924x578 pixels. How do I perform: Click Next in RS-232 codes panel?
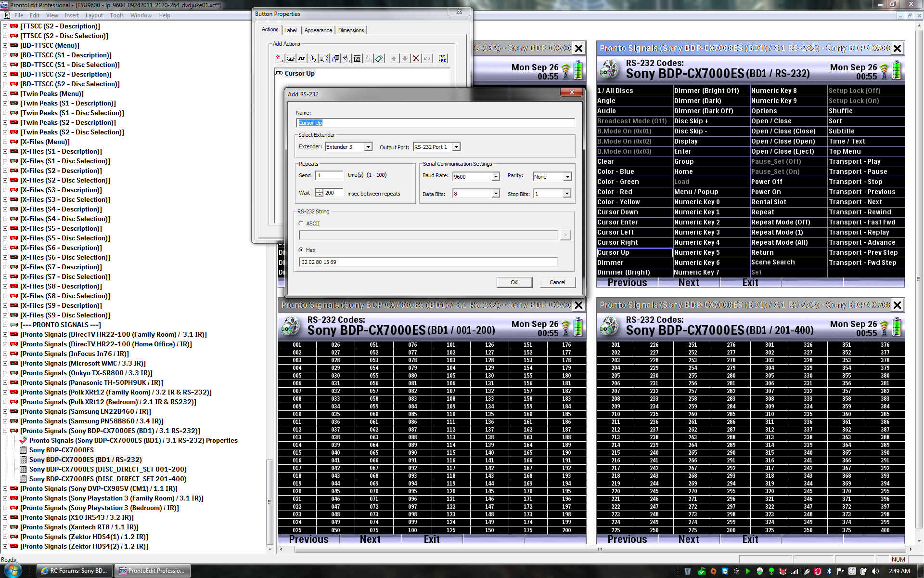point(689,283)
